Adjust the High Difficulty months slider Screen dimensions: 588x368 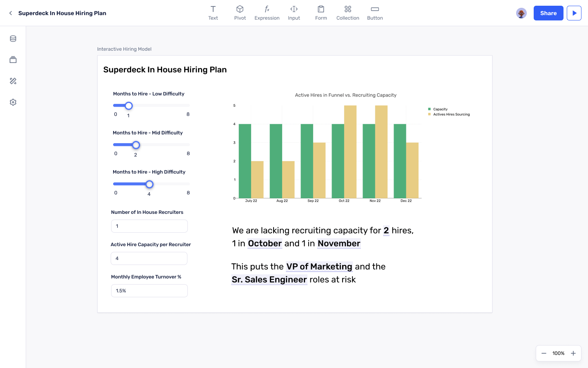[x=149, y=184]
